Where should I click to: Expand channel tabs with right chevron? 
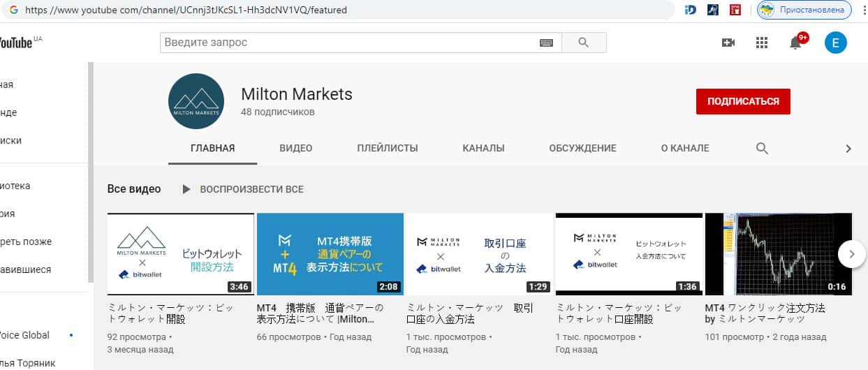[x=848, y=148]
